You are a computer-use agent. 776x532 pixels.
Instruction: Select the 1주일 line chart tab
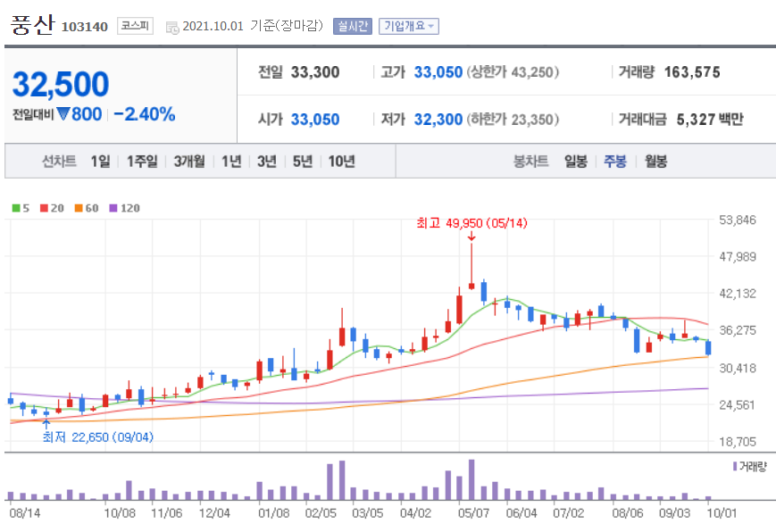(x=142, y=162)
